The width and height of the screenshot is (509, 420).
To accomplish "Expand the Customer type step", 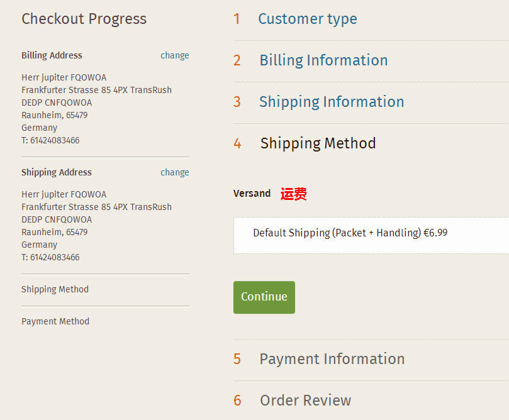I will tap(307, 19).
